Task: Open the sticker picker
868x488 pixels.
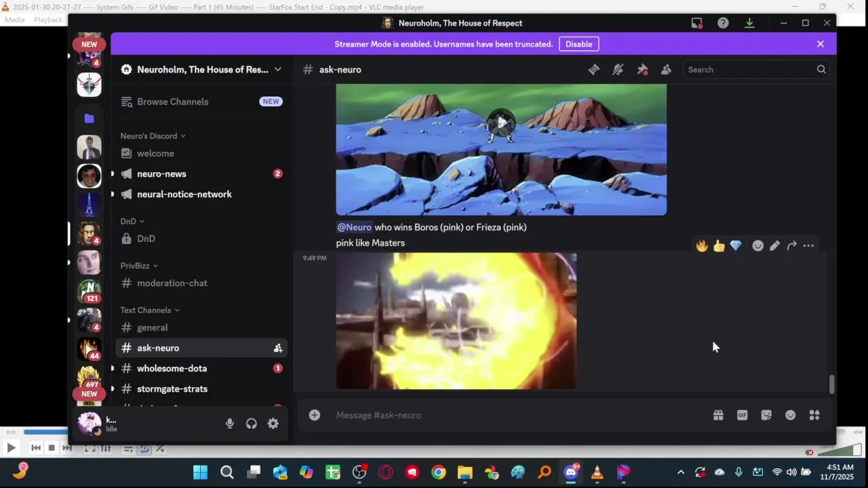Action: pos(766,415)
